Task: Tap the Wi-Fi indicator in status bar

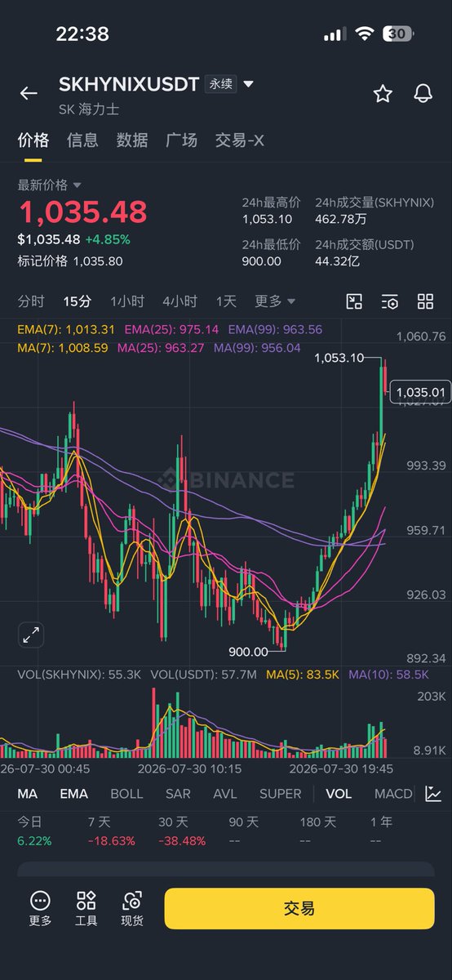Action: pos(364,34)
